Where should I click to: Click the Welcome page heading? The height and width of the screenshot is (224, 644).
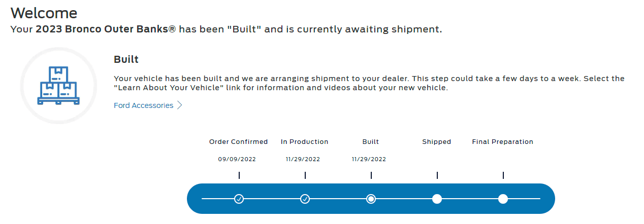[x=44, y=13]
